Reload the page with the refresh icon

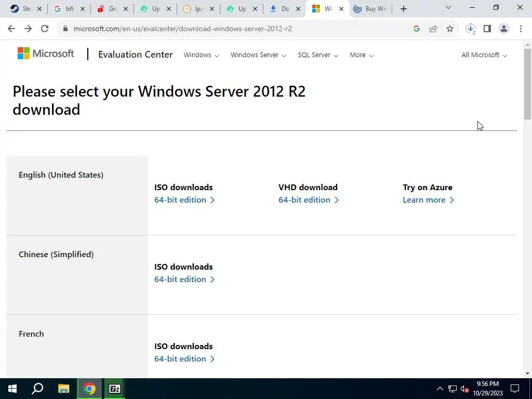click(x=45, y=29)
